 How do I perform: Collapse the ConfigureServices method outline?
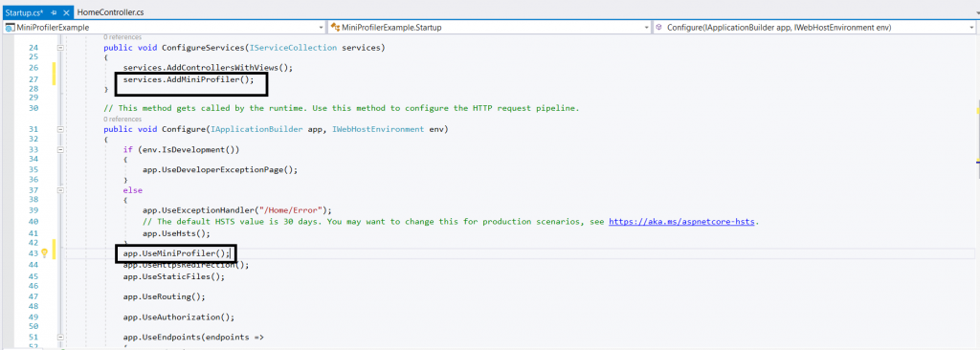click(60, 48)
